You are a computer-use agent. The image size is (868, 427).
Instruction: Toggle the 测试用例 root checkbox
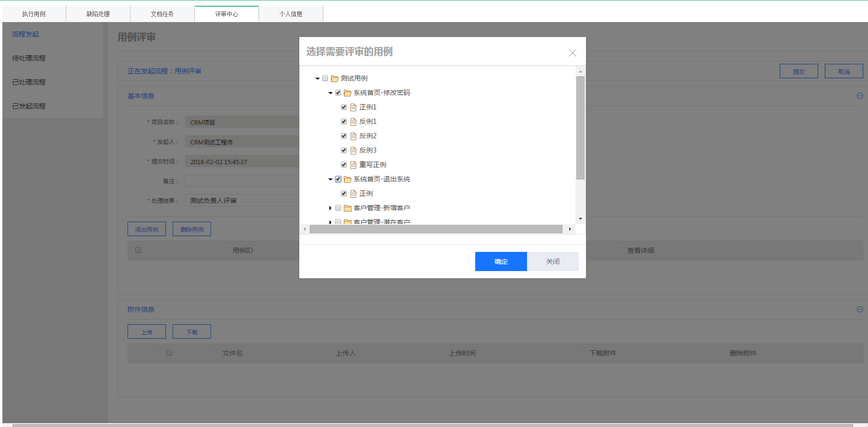point(325,78)
